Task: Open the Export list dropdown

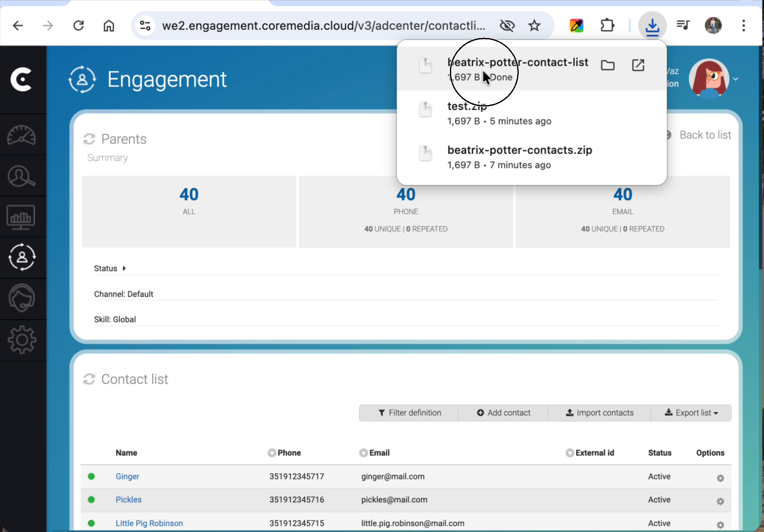Action: [691, 413]
